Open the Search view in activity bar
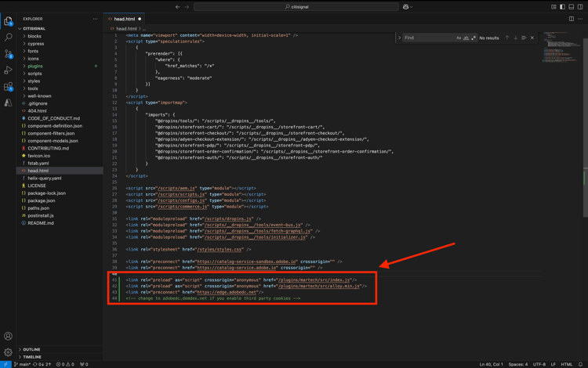Image resolution: width=588 pixels, height=368 pixels. pos(9,37)
